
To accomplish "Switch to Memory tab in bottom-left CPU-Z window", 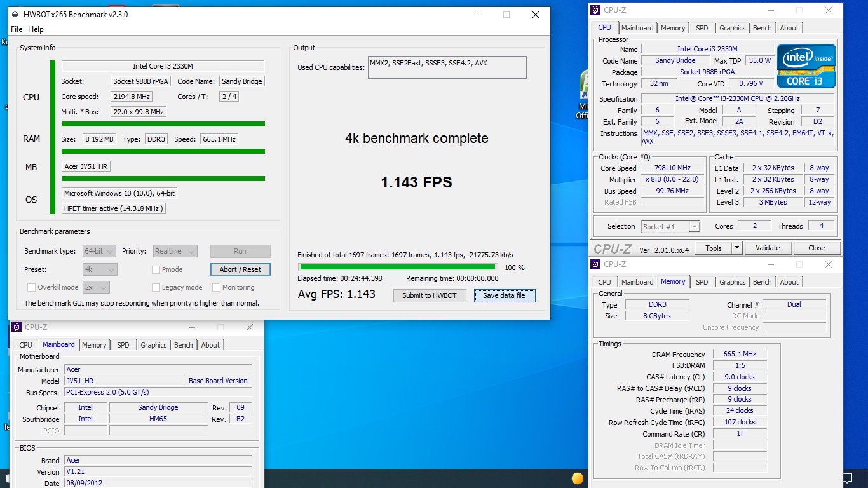I will 94,345.
